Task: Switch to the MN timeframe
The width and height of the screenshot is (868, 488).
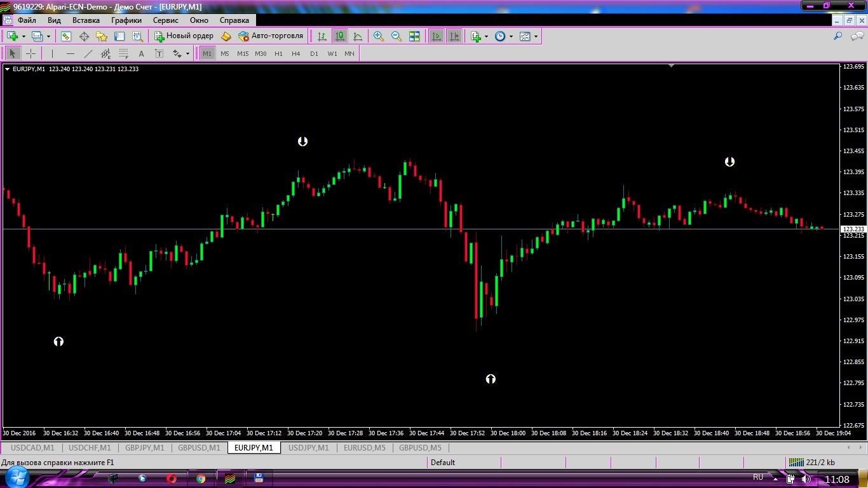Action: click(x=349, y=54)
